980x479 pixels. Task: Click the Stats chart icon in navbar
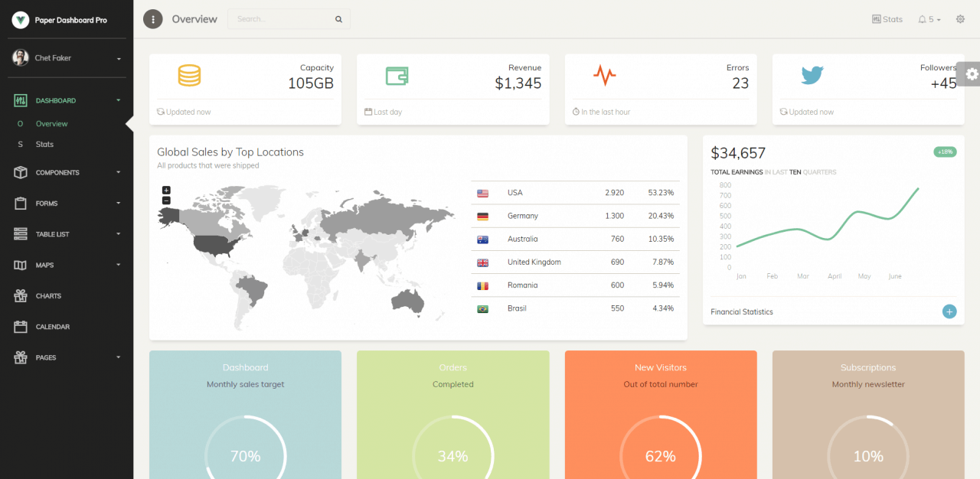(877, 19)
